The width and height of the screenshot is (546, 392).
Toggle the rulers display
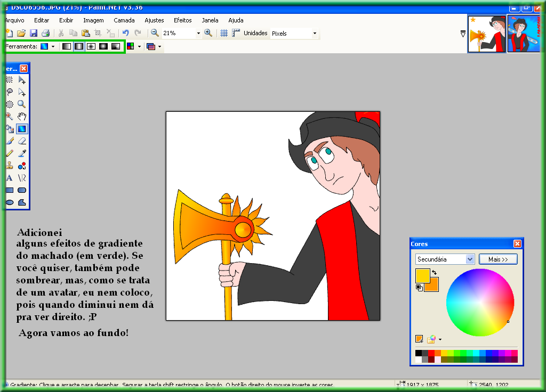pyautogui.click(x=236, y=33)
